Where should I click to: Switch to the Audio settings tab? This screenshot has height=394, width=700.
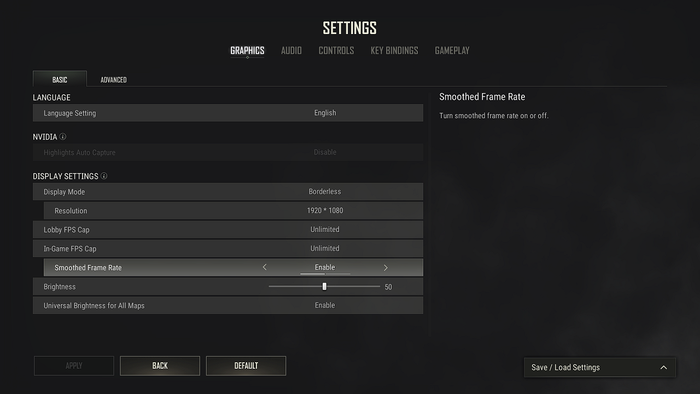coord(291,50)
